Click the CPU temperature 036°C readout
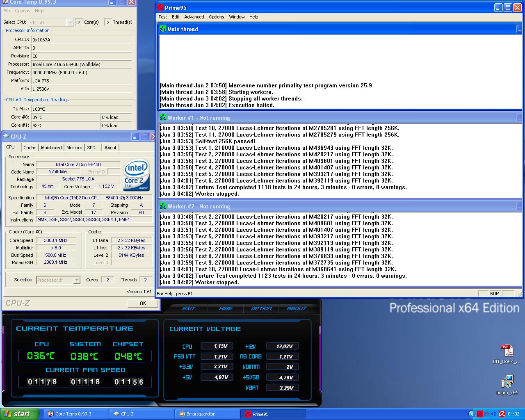This screenshot has height=420, width=525. (41, 356)
